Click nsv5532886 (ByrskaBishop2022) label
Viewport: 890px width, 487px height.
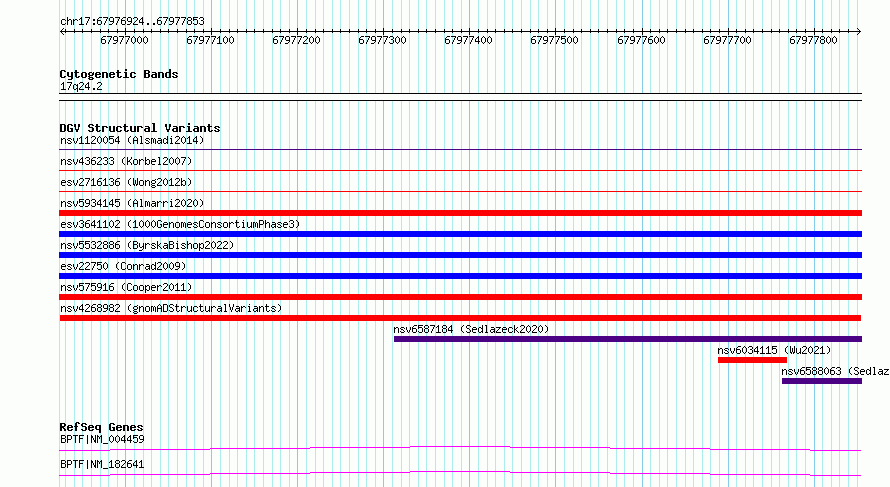[147, 245]
